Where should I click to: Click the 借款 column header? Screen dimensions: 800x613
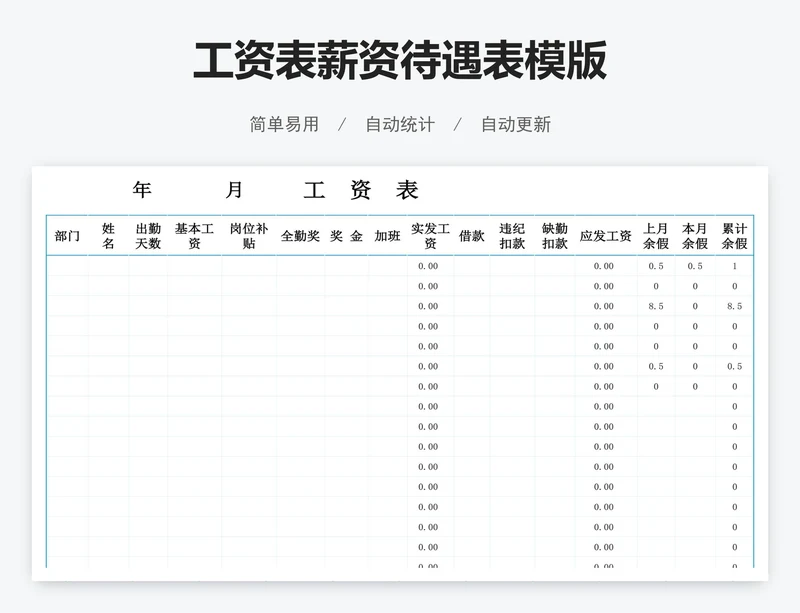[471, 236]
